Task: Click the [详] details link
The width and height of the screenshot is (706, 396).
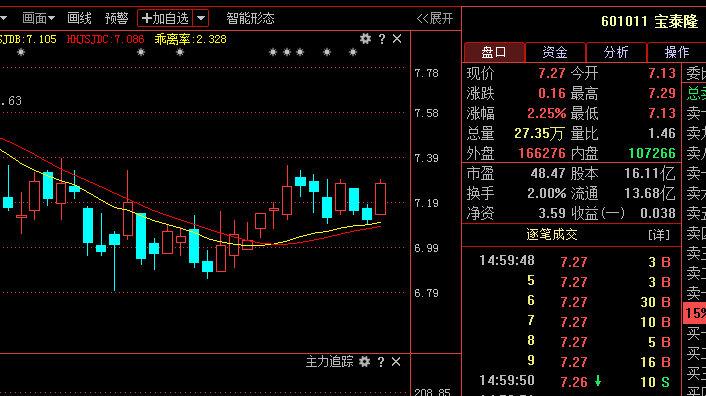Action: click(659, 234)
